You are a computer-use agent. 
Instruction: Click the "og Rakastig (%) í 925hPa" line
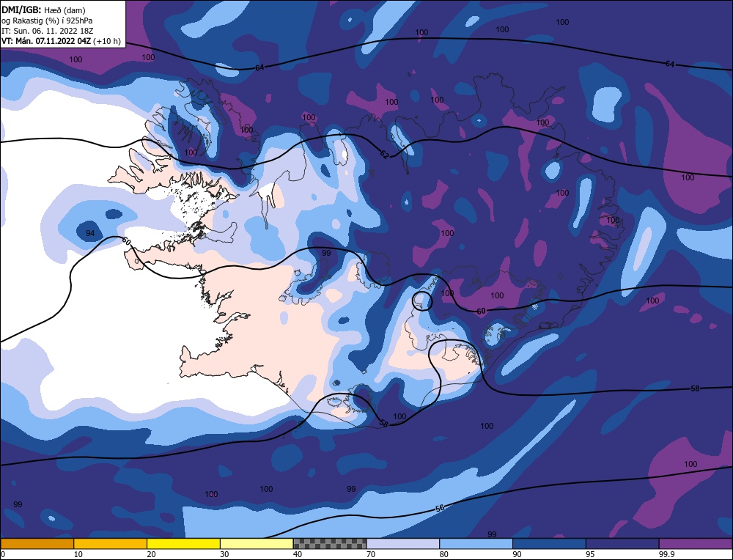coord(47,20)
